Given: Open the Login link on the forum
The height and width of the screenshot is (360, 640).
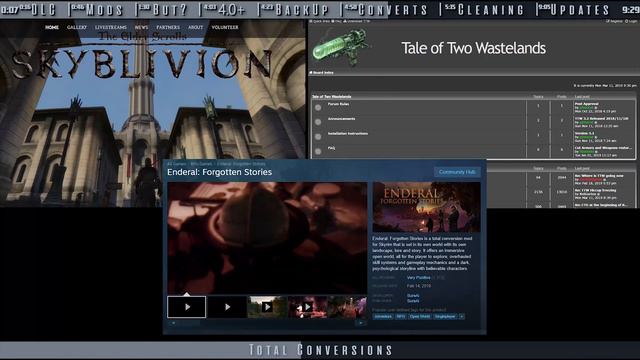Looking at the screenshot, I should pyautogui.click(x=630, y=21).
